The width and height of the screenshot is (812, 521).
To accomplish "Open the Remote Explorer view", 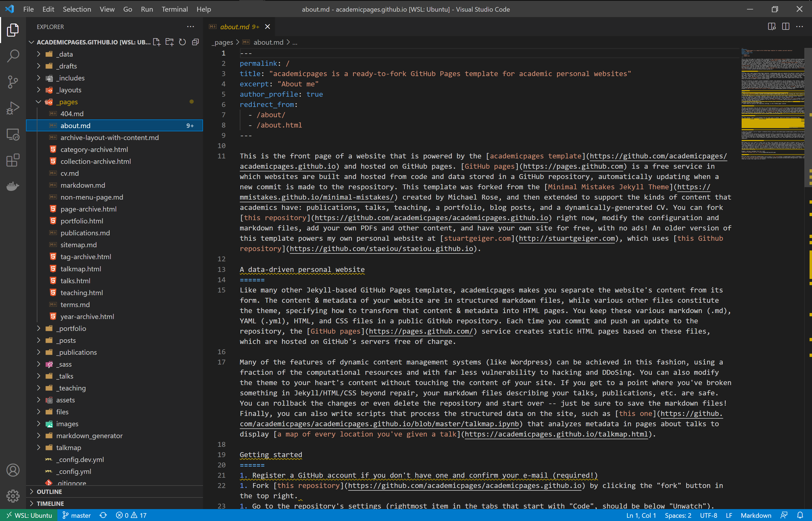I will tap(13, 134).
